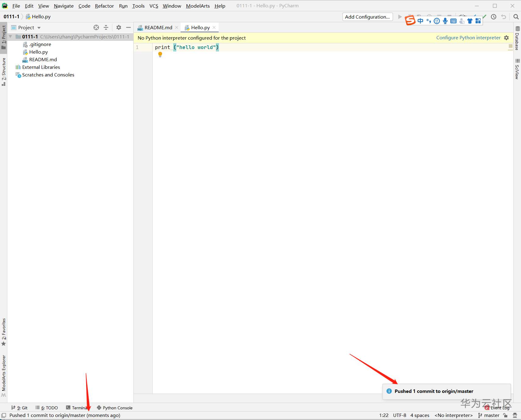Click the 1:22 line:column indicator
Viewport: 521px width, 420px height.
coord(384,415)
